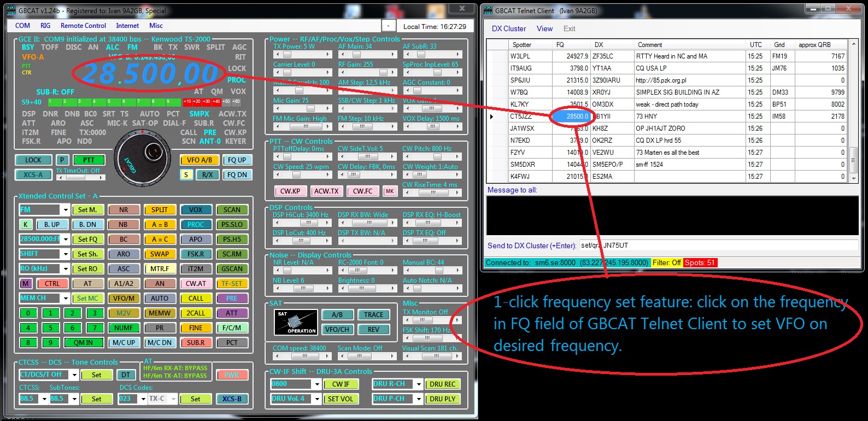Expand the CT/DCS/T Off dropdown

[73, 375]
